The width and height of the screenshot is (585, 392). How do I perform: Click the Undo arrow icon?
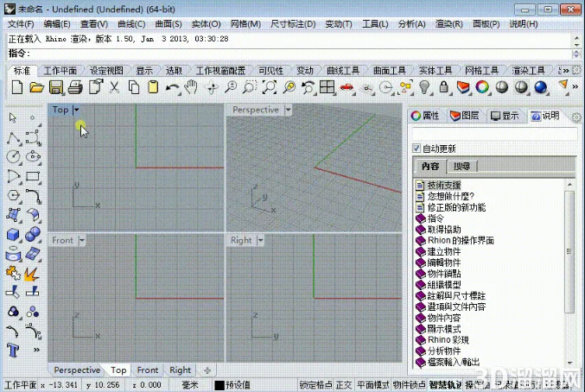[x=172, y=88]
